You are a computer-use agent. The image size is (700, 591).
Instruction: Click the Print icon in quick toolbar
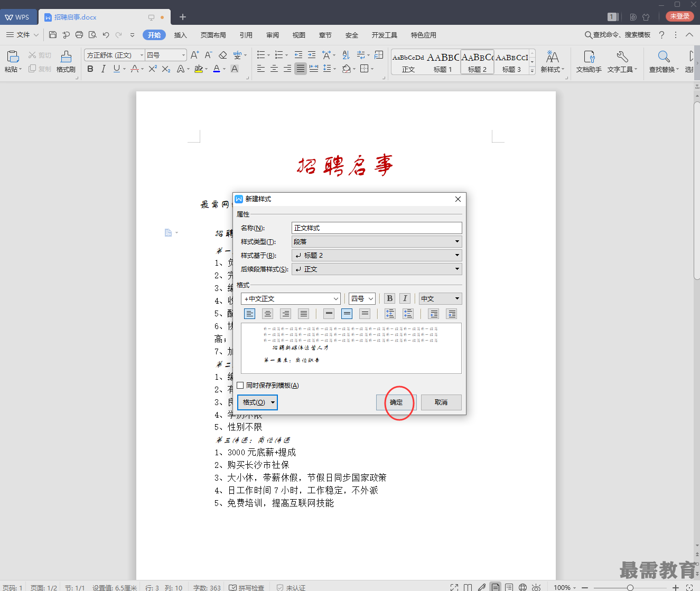79,35
